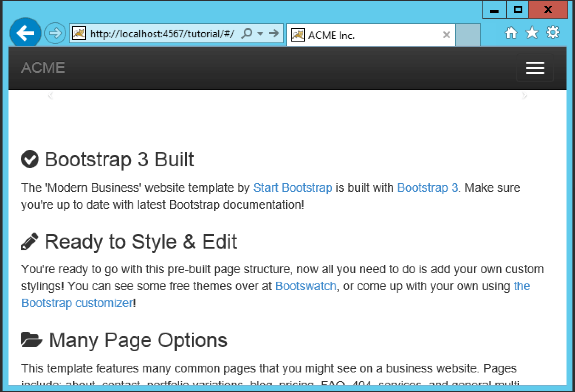Screen dimensions: 575x392
Task: Click the Go arrow in the address bar
Action: 274,33
